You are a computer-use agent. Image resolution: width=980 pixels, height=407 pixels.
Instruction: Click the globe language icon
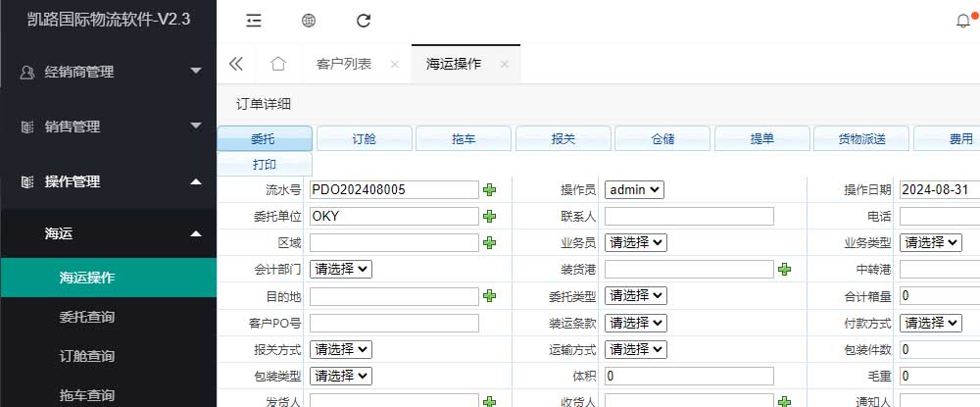(x=309, y=21)
